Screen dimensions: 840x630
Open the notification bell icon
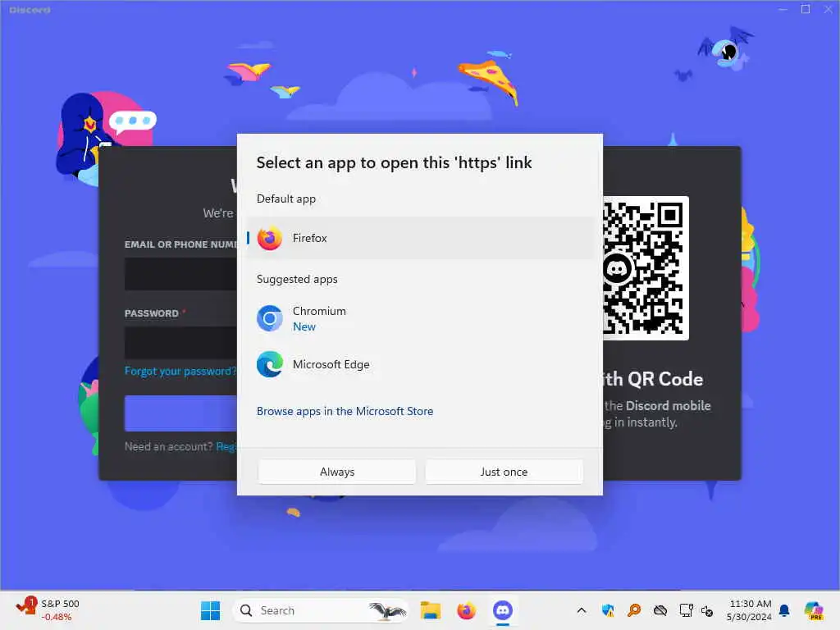coord(784,610)
